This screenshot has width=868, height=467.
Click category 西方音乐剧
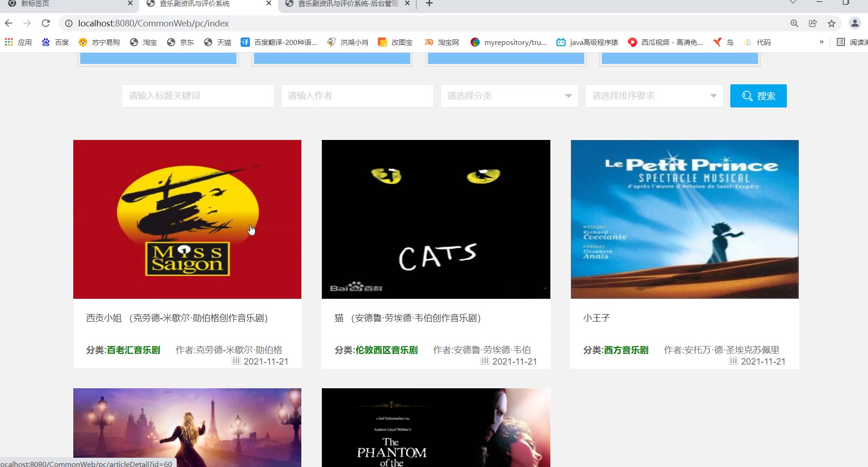click(x=626, y=350)
